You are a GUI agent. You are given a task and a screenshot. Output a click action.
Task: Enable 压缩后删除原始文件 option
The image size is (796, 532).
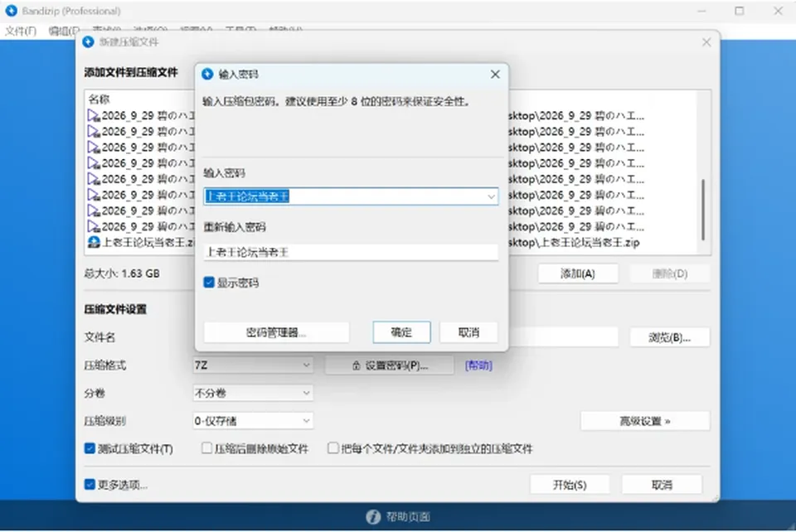pos(206,448)
